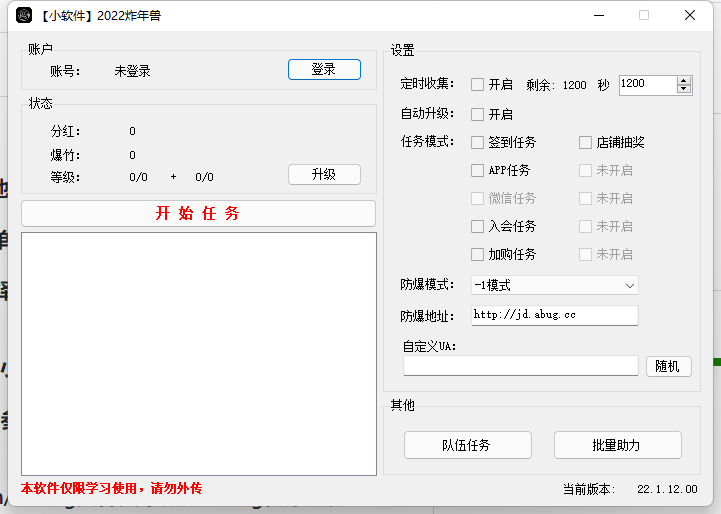The height and width of the screenshot is (514, 721).
Task: Increase timer seconds with up arrow
Action: 684,81
